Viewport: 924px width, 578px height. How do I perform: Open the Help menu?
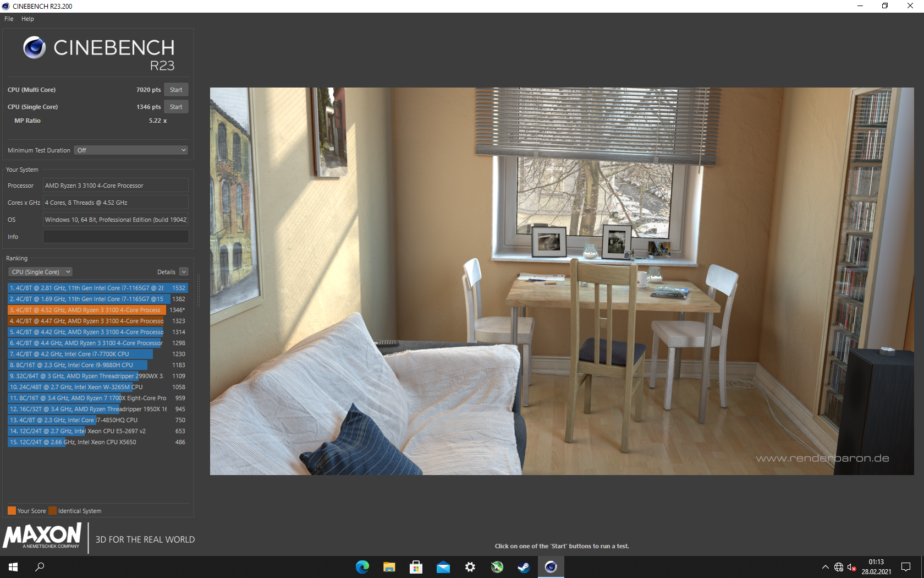pyautogui.click(x=28, y=19)
